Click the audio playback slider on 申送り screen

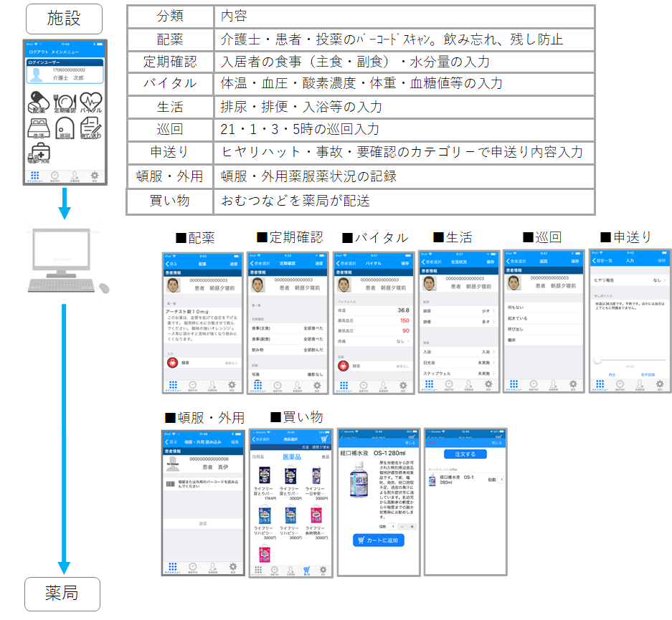click(629, 360)
